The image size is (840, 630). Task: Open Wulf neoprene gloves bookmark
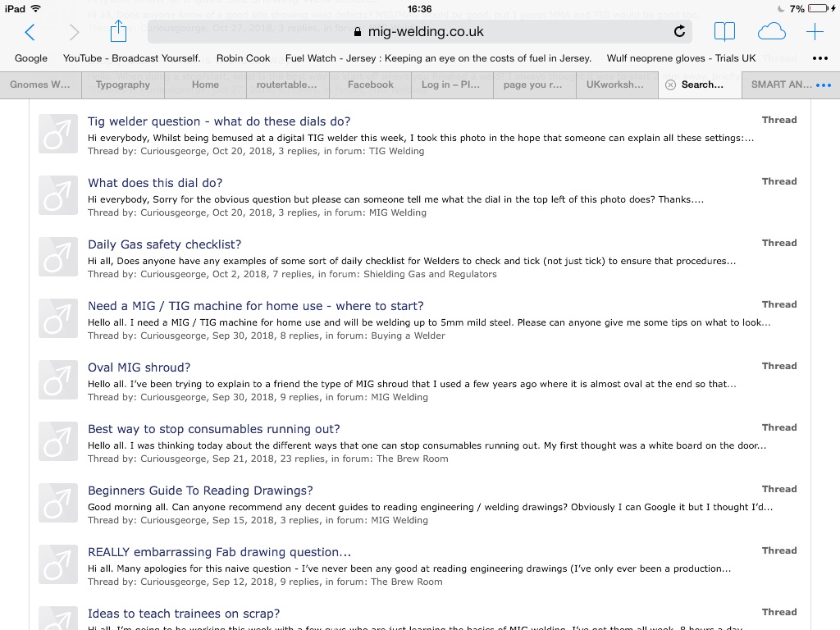(x=681, y=58)
